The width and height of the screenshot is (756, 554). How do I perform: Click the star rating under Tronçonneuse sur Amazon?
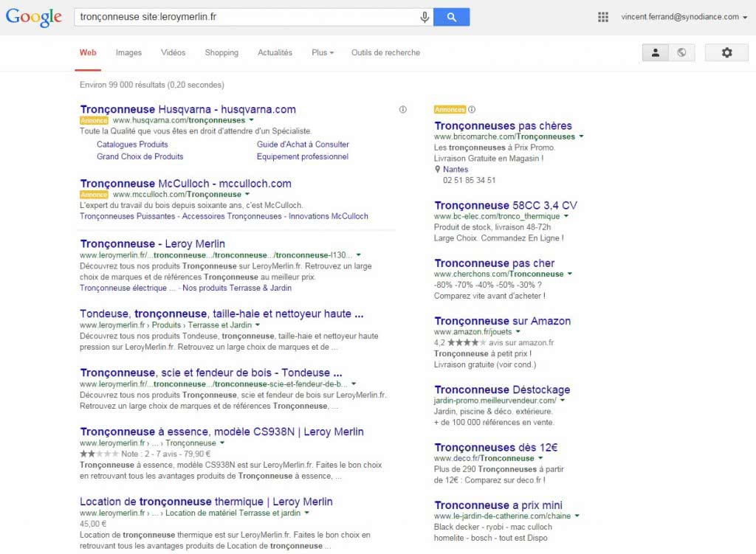click(467, 342)
